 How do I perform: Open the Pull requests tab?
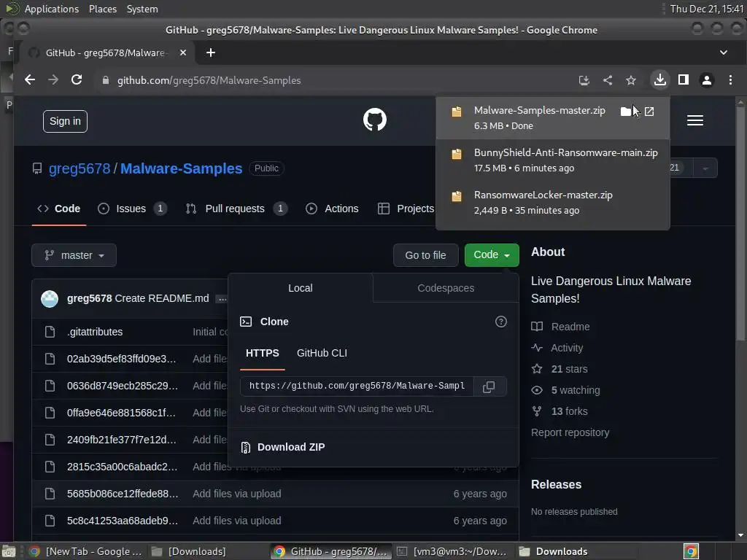click(x=236, y=209)
